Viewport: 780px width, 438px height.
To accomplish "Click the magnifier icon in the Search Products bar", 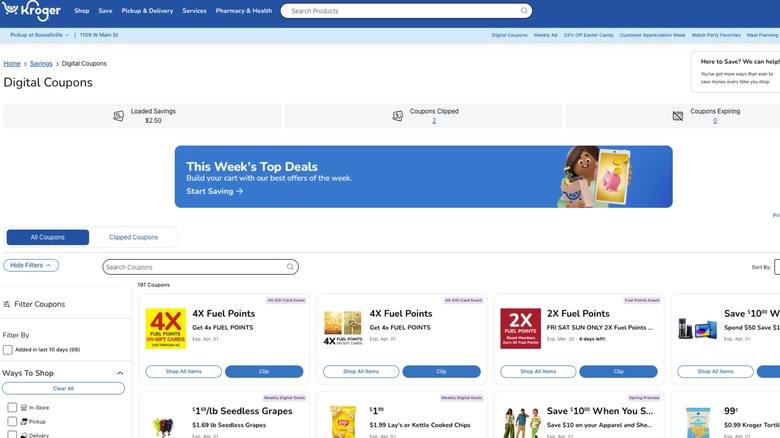I will point(524,11).
